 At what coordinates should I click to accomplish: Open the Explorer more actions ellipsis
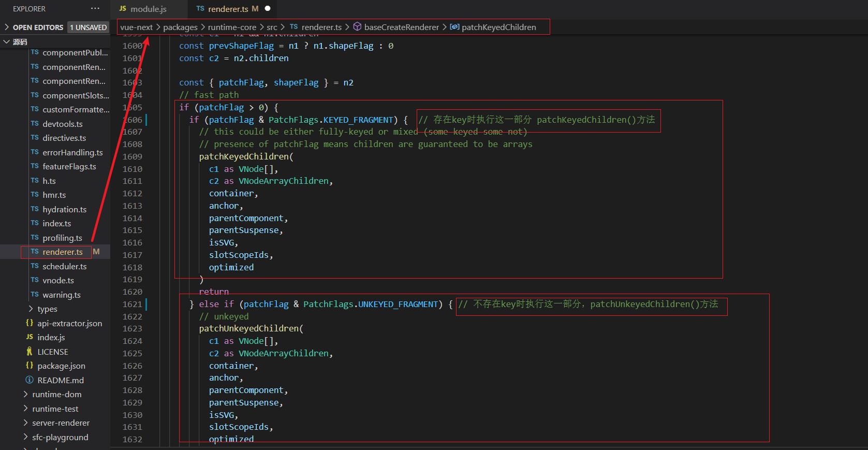[x=95, y=9]
